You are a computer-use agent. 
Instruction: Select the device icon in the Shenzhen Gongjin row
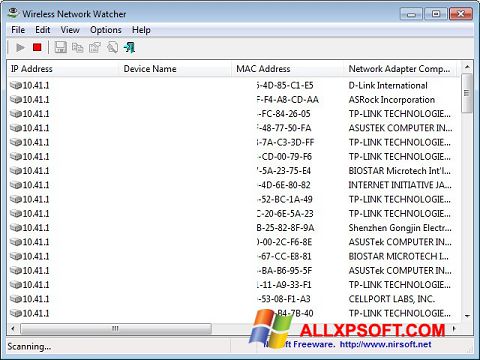coord(16,228)
